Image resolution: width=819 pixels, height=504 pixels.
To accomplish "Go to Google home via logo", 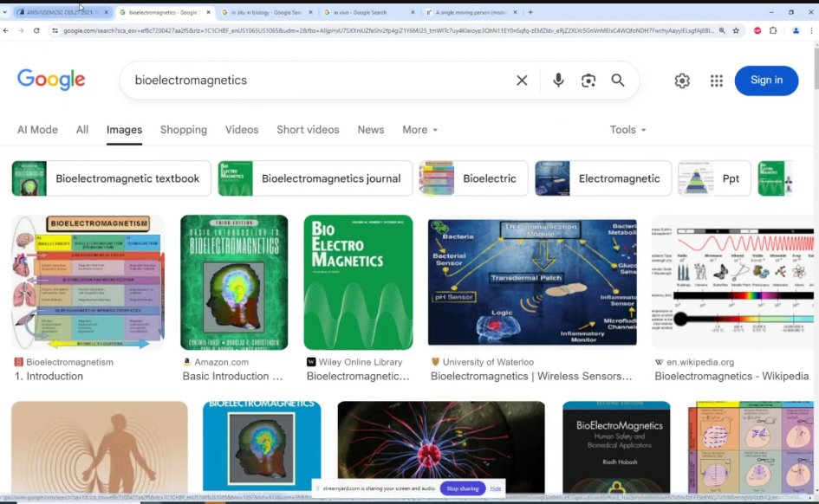I will [51, 80].
